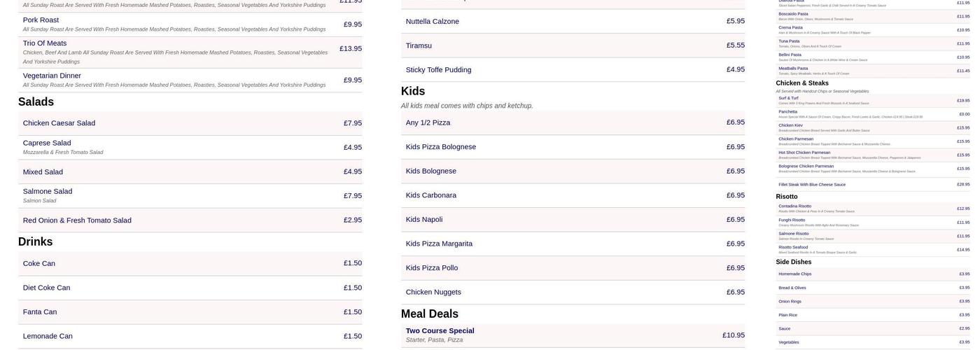The width and height of the screenshot is (980, 350).
Task: Select the Nuttella Calzone dessert
Action: click(x=433, y=22)
